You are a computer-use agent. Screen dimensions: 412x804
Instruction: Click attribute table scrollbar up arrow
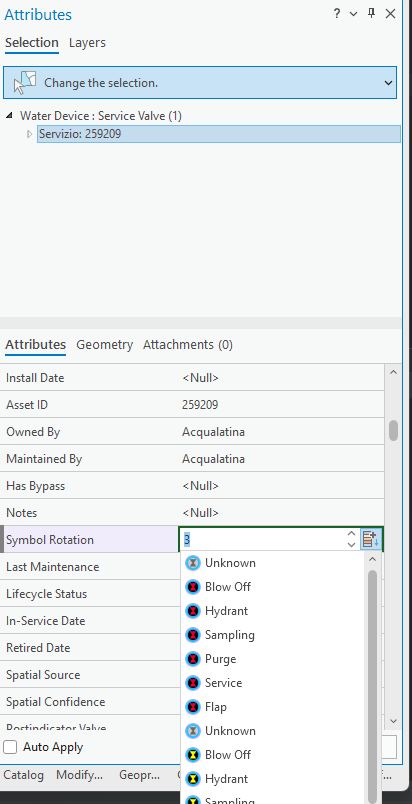(x=393, y=372)
